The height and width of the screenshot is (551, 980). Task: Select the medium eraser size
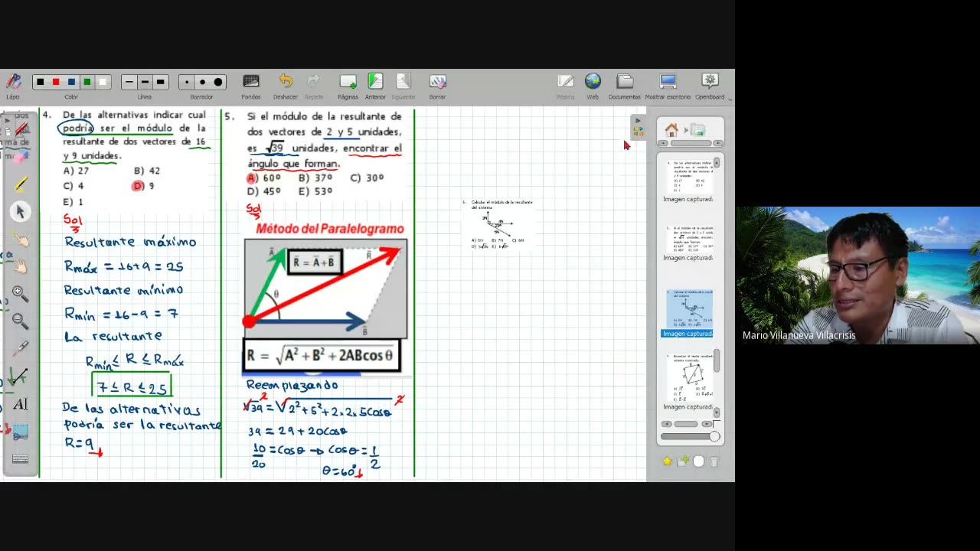(202, 82)
